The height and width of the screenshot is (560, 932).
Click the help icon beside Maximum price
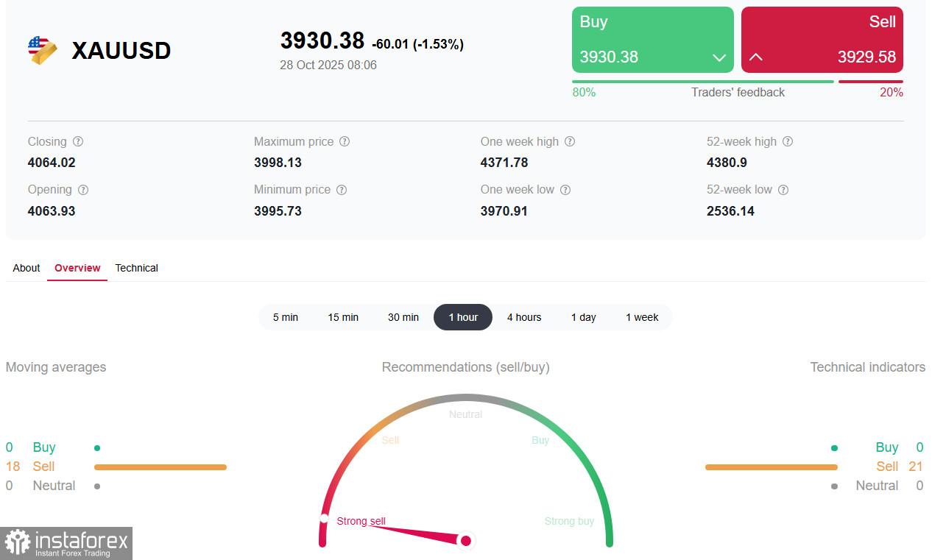click(x=345, y=141)
